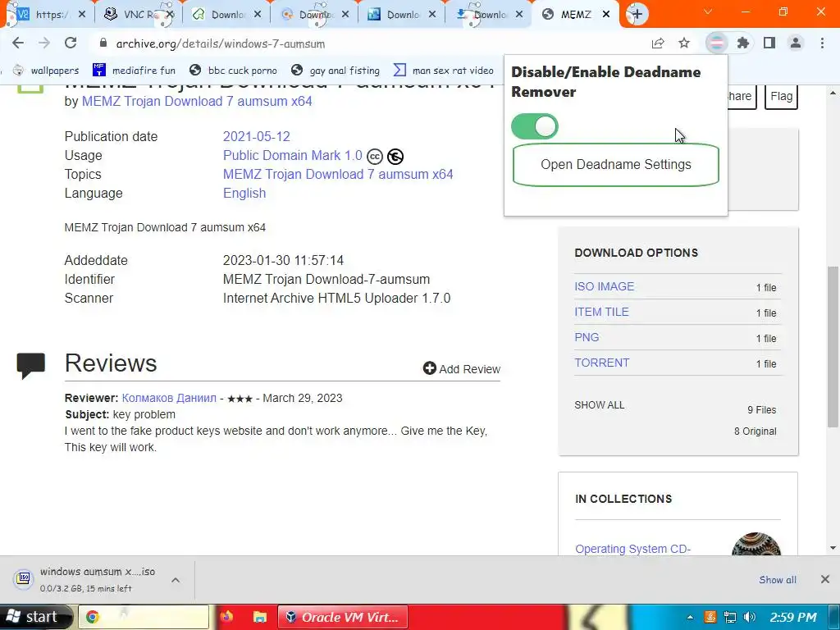Click the collection gears thumbnail
The image size is (840, 630).
(756, 544)
